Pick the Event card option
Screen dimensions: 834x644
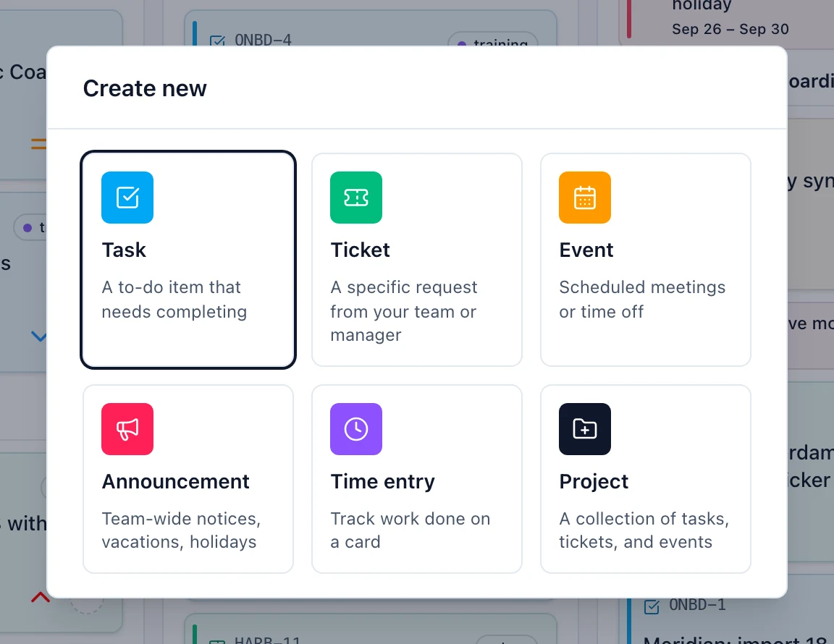click(x=646, y=260)
